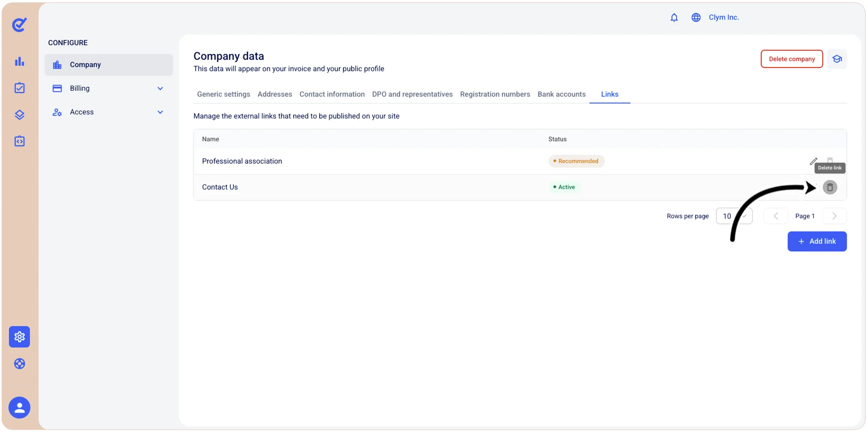Open the bar chart dashboard icon
Image resolution: width=868 pixels, height=432 pixels.
coord(19,62)
